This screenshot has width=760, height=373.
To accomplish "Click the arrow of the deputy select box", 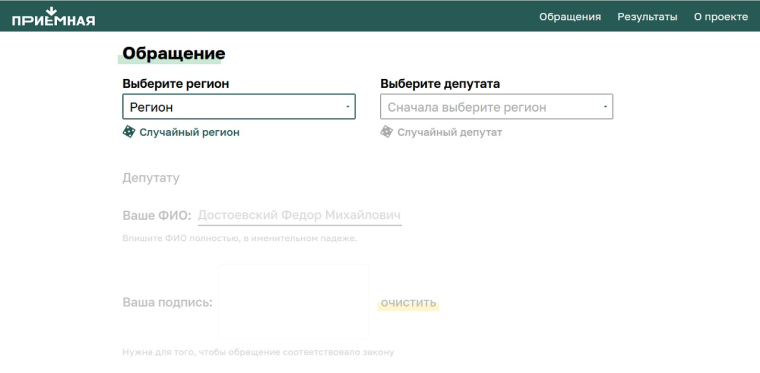I will 605,107.
